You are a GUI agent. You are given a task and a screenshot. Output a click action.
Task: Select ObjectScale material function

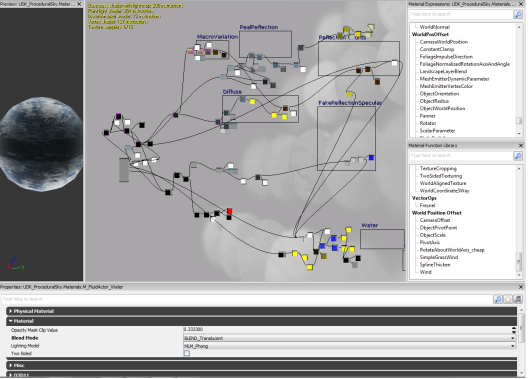[x=433, y=235]
